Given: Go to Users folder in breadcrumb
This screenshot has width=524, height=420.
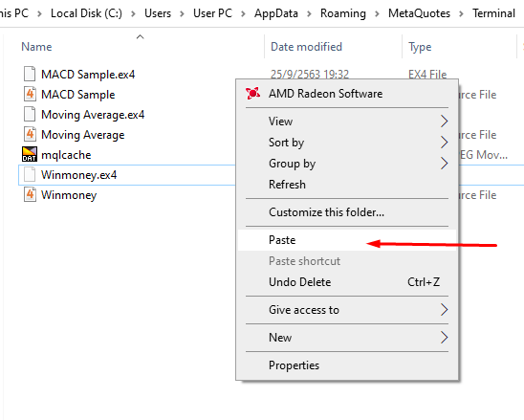Looking at the screenshot, I should (158, 13).
